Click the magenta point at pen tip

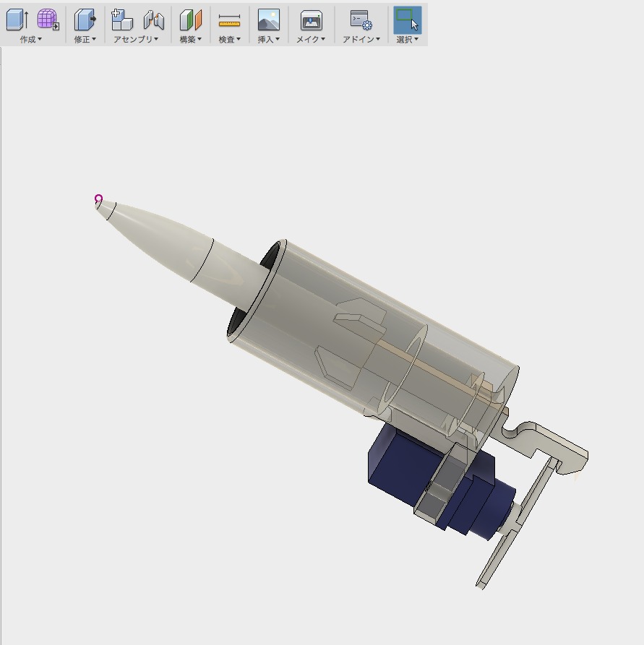99,199
